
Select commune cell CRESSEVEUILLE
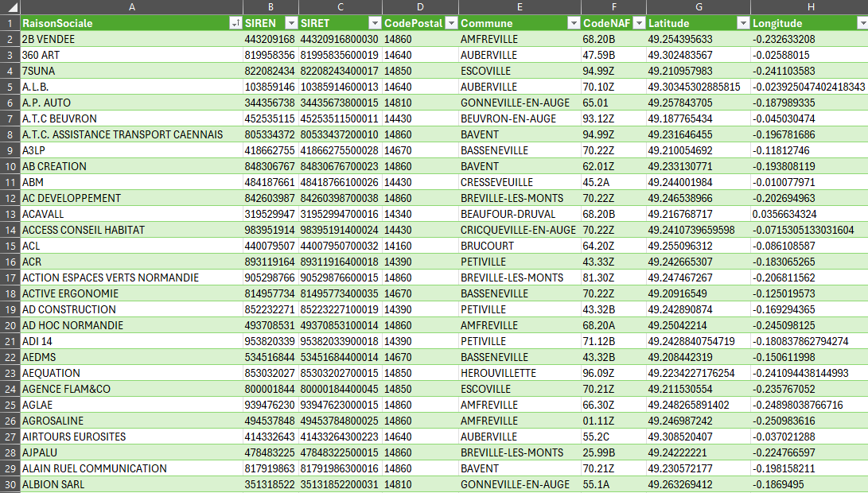(x=520, y=182)
